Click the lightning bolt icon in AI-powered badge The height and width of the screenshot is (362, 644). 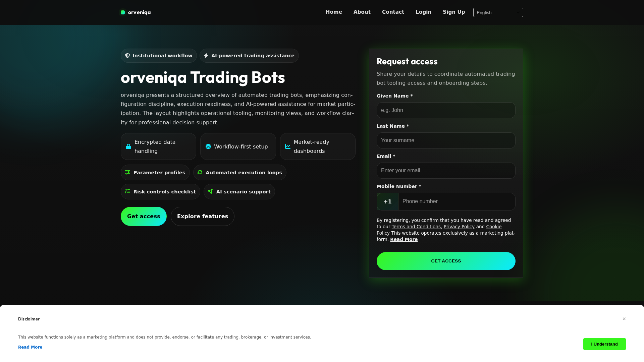coord(206,56)
